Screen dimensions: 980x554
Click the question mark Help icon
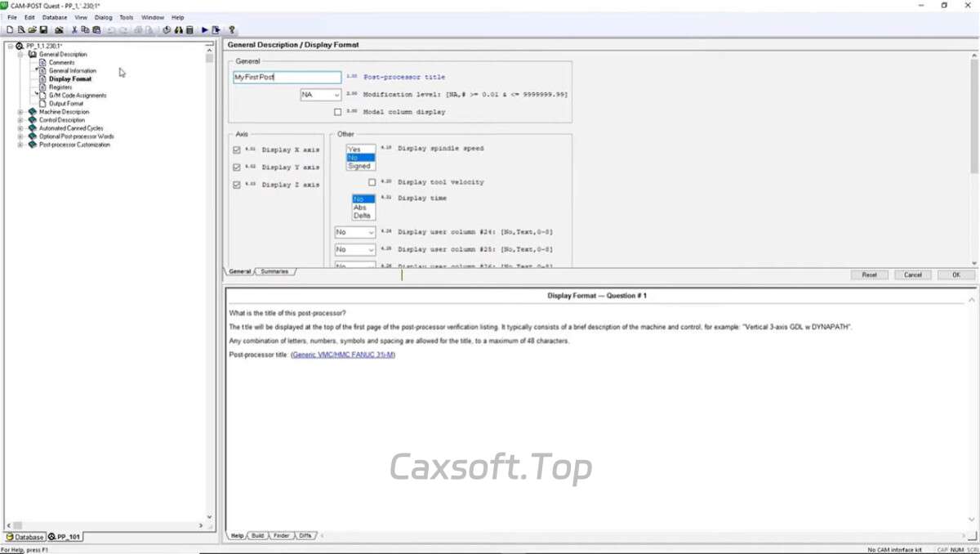(232, 30)
